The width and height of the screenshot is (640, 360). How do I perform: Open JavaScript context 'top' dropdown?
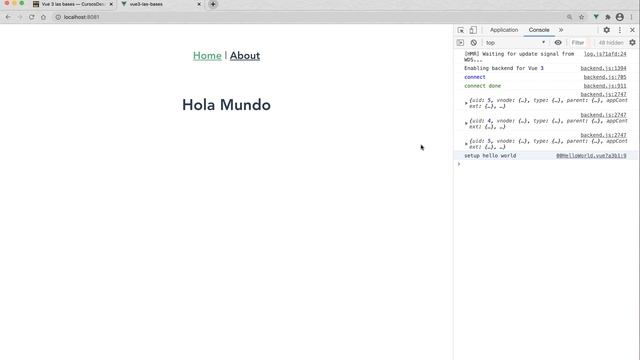pyautogui.click(x=516, y=42)
